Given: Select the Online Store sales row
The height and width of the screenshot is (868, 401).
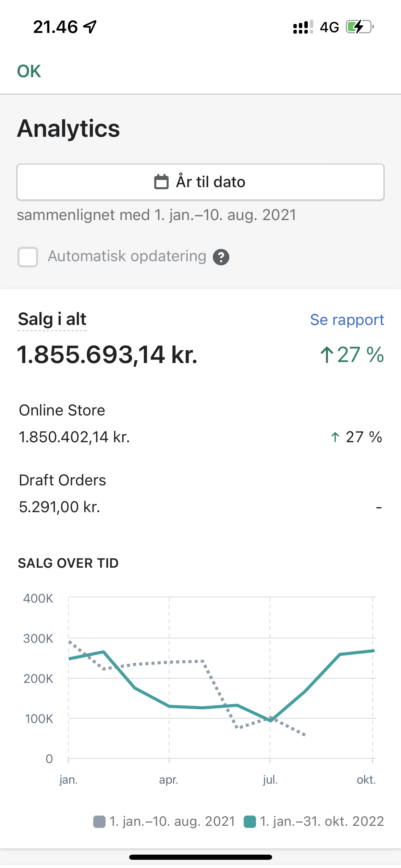Looking at the screenshot, I should click(200, 424).
